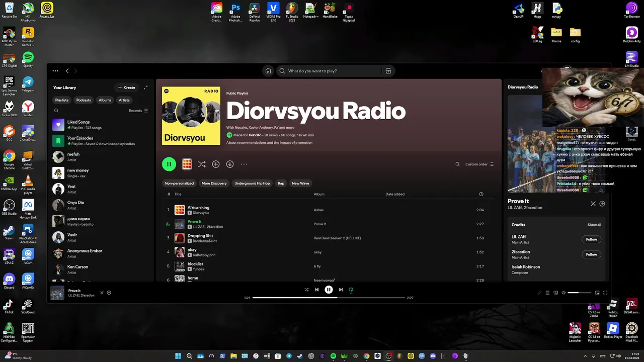The height and width of the screenshot is (362, 644).
Task: Adjust the volume slider
Action: tap(580, 293)
